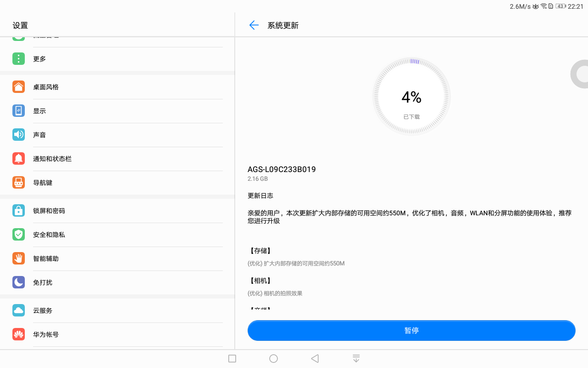588x368 pixels.
Task: Open 桌面风格 home style settings icon
Action: (18, 87)
